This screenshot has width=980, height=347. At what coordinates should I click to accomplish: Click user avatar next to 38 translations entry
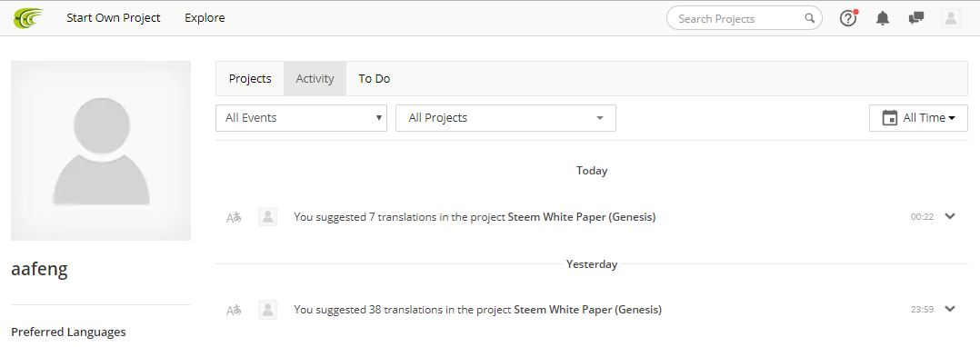tap(267, 309)
